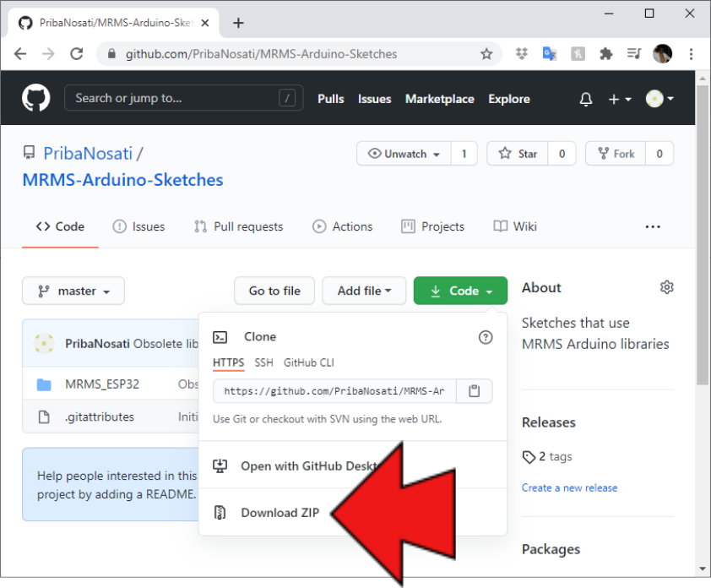Bookmark this page with the star icon
The image size is (711, 588).
pyautogui.click(x=486, y=54)
